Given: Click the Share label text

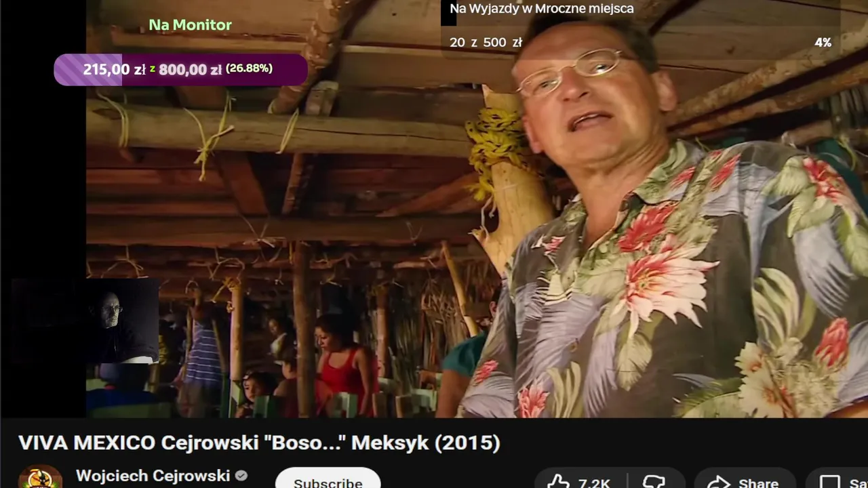Looking at the screenshot, I should point(758,483).
